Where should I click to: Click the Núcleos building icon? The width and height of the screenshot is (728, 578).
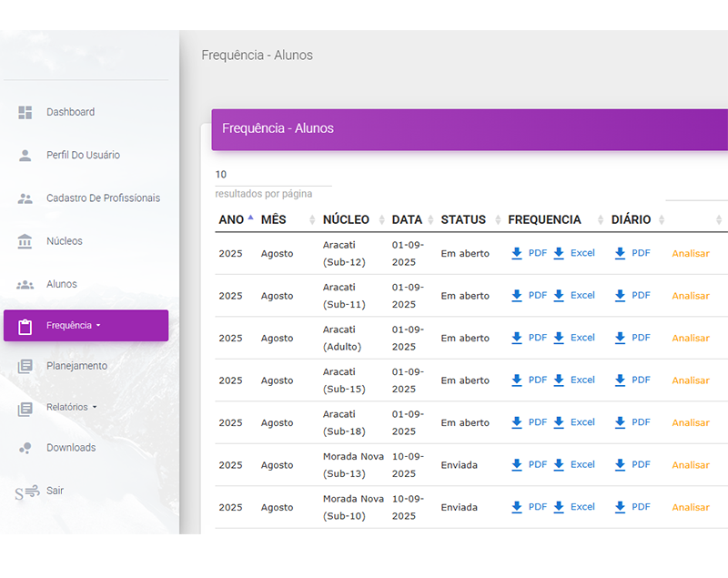pyautogui.click(x=25, y=241)
